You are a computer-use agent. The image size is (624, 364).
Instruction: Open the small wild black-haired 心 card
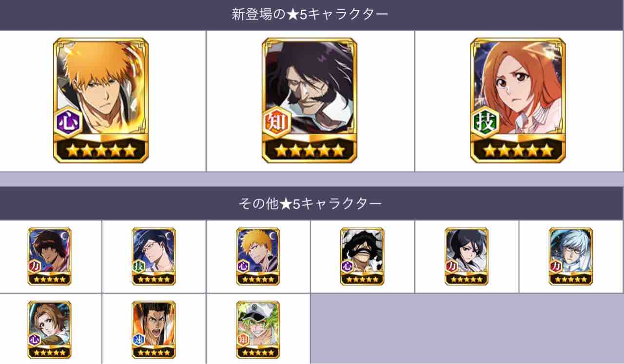[x=362, y=256]
